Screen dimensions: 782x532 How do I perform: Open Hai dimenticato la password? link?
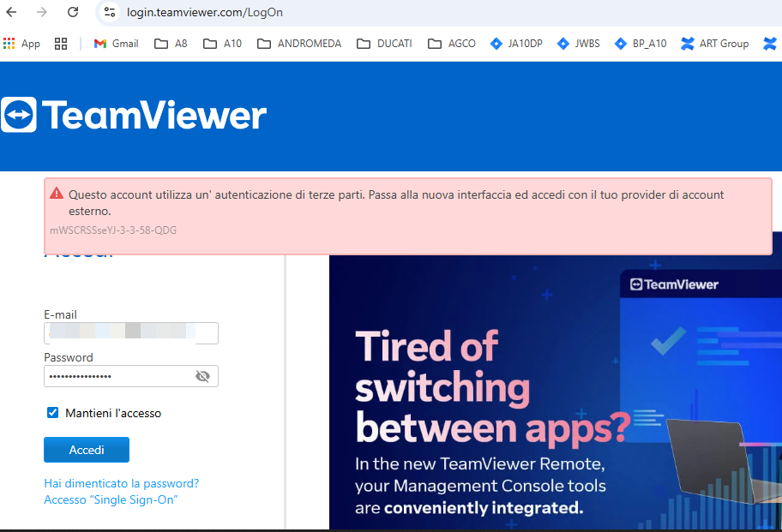(122, 483)
